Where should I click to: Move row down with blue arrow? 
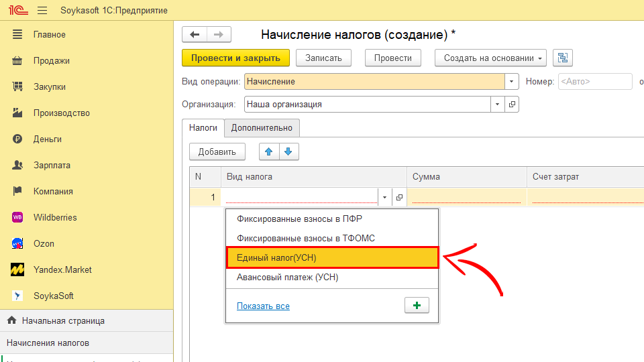pos(288,152)
